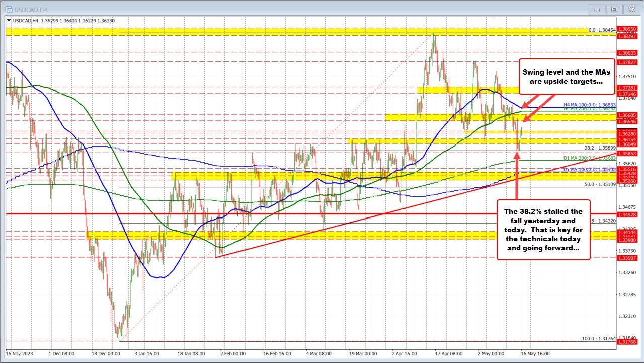This screenshot has height=363, width=644.
Task: Select the 1.33587 red price label
Action: pos(627,258)
